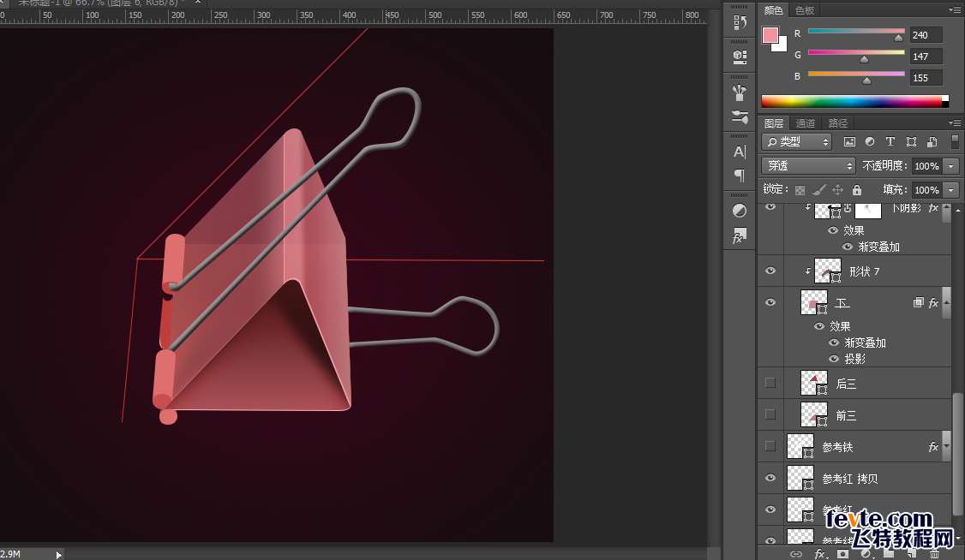Image resolution: width=965 pixels, height=560 pixels.
Task: Lock image pixels brush icon
Action: click(818, 190)
